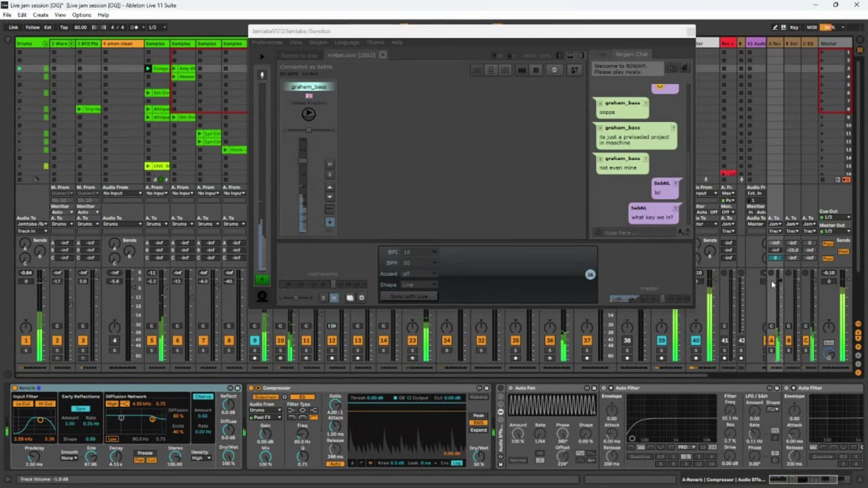Switch to the Ninjam Chat tab

(x=631, y=54)
